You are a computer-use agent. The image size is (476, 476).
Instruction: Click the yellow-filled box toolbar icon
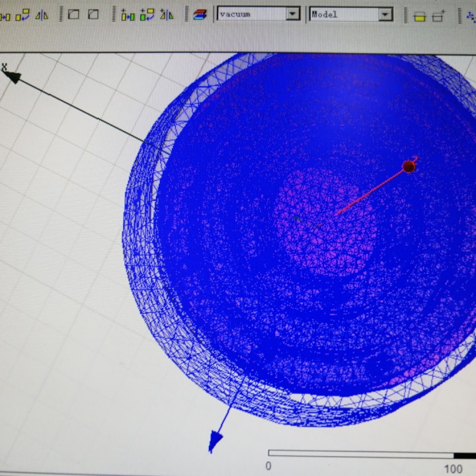point(419,16)
